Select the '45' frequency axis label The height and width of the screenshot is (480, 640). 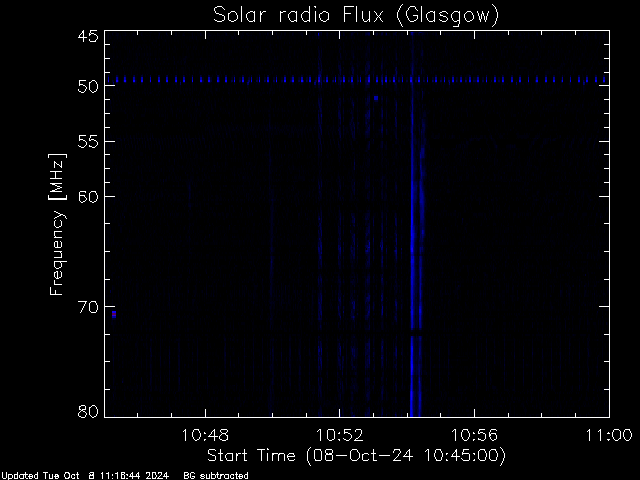[x=88, y=36]
